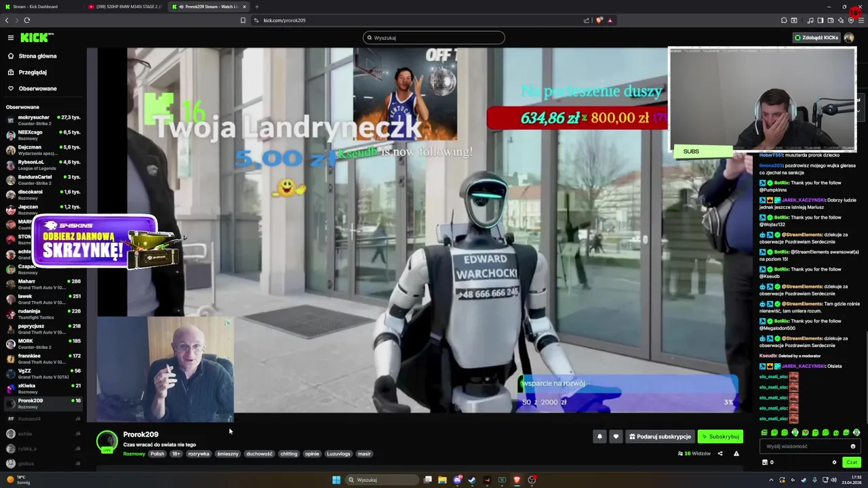Select the śmieszny tag
868x488 pixels.
pos(228,454)
